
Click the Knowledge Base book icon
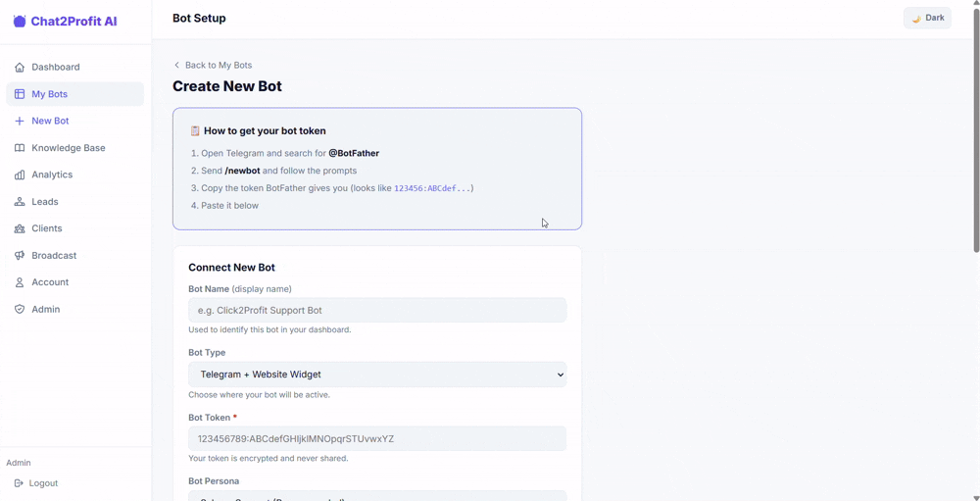tap(20, 148)
